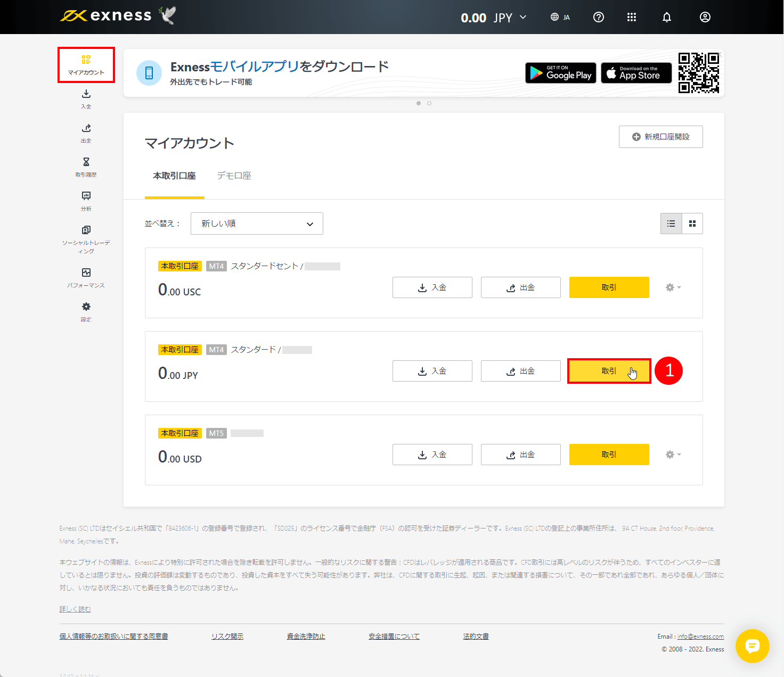
Task: Open the 個人情報等のお取扱いに関する同意書 link
Action: [113, 636]
